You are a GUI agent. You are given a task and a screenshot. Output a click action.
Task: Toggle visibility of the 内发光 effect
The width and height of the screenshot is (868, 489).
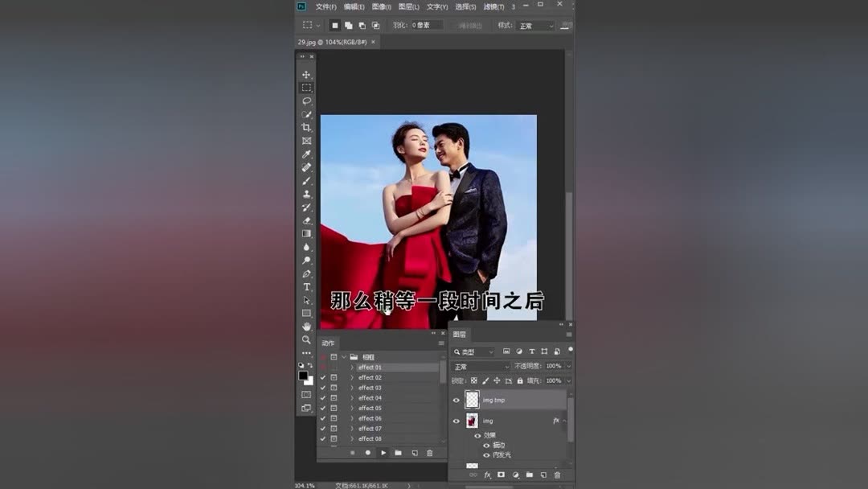coord(486,456)
